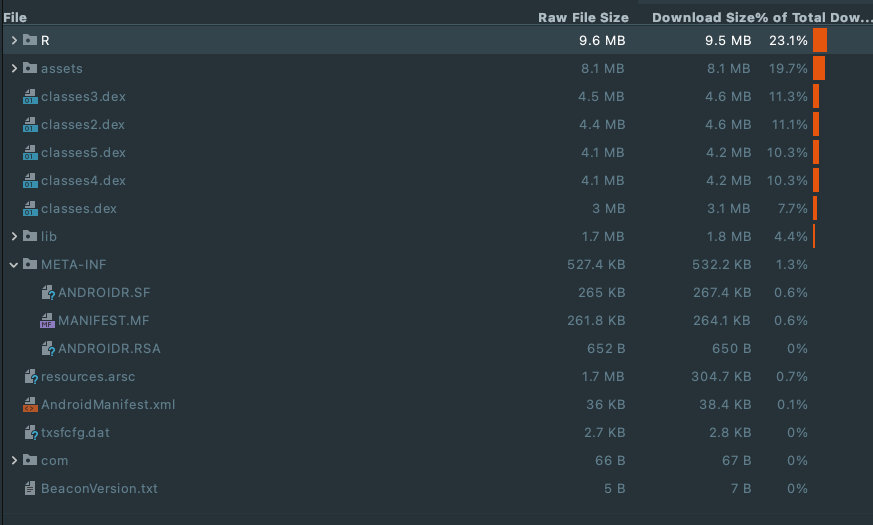Expand the R folder chevron
This screenshot has height=525, width=873.
click(14, 41)
